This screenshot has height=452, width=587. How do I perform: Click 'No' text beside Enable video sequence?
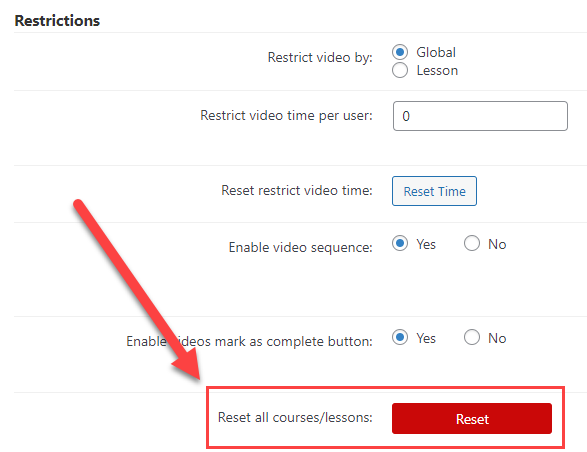pos(497,244)
